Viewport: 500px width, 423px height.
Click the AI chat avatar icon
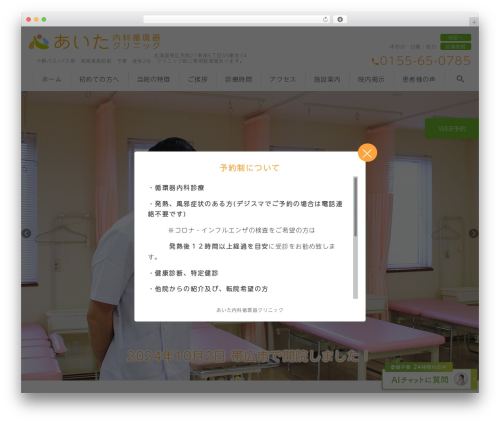tap(461, 379)
